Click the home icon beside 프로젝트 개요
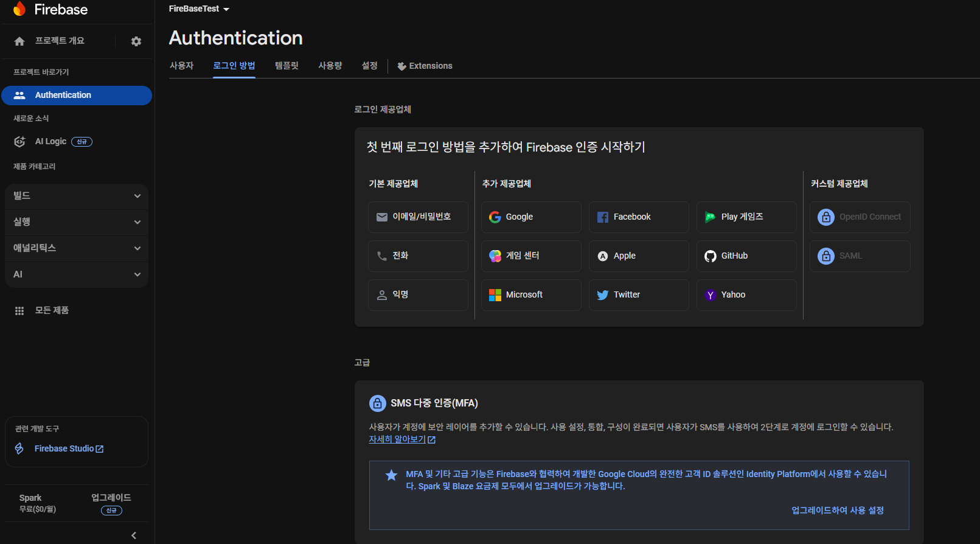Viewport: 980px width, 544px height. 19,41
